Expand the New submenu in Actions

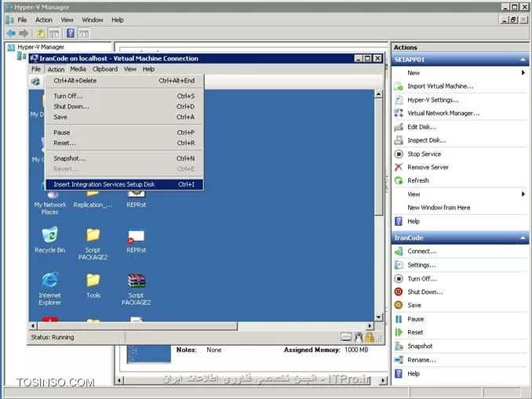pyautogui.click(x=523, y=73)
